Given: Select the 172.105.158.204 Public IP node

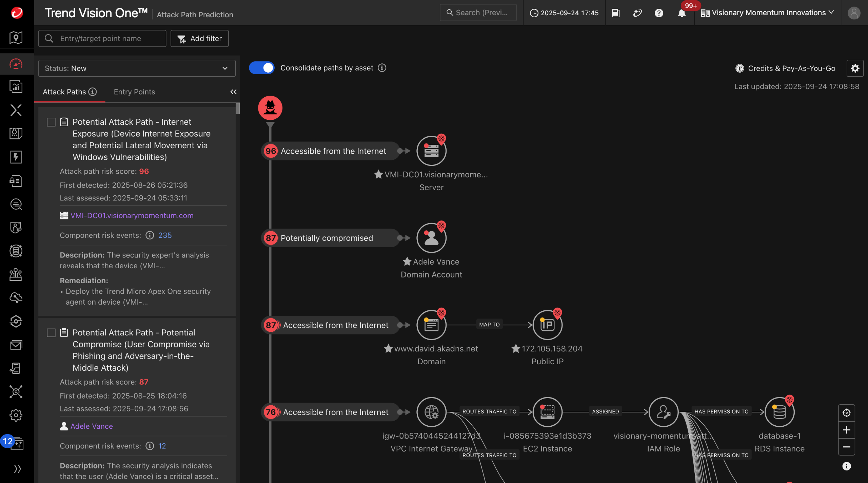Looking at the screenshot, I should click(x=547, y=325).
